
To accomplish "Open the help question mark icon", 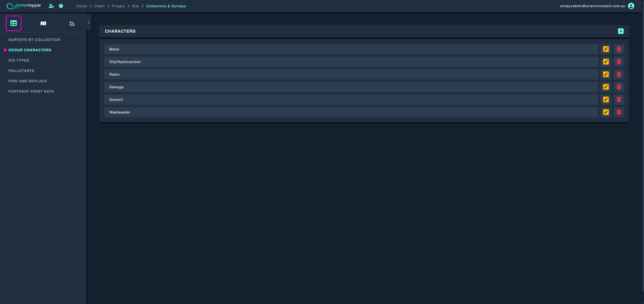I will coord(61,6).
